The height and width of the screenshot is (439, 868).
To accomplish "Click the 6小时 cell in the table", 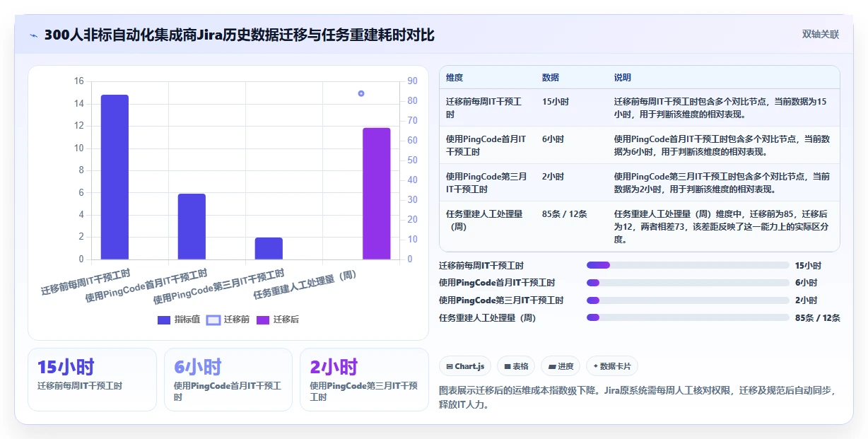I will click(553, 139).
